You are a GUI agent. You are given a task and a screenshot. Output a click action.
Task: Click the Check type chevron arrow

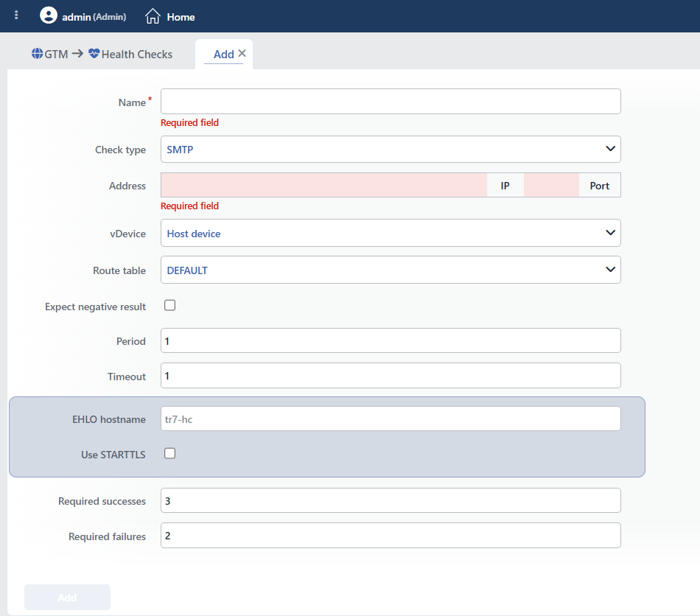(610, 149)
